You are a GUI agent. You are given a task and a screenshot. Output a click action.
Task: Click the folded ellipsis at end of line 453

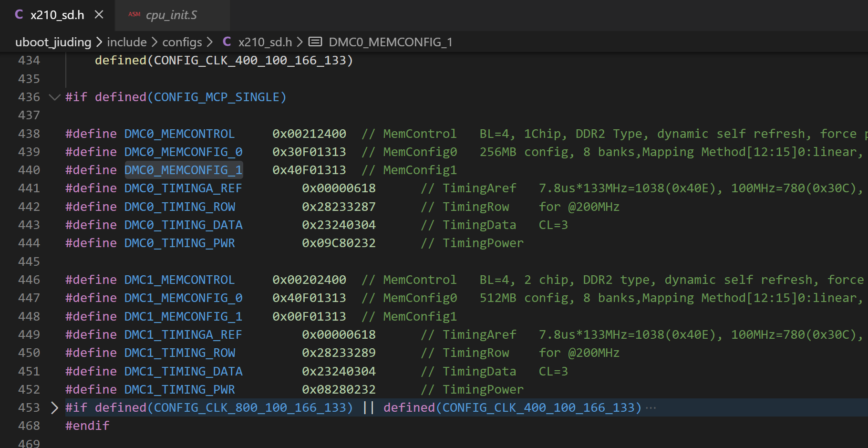[651, 408]
